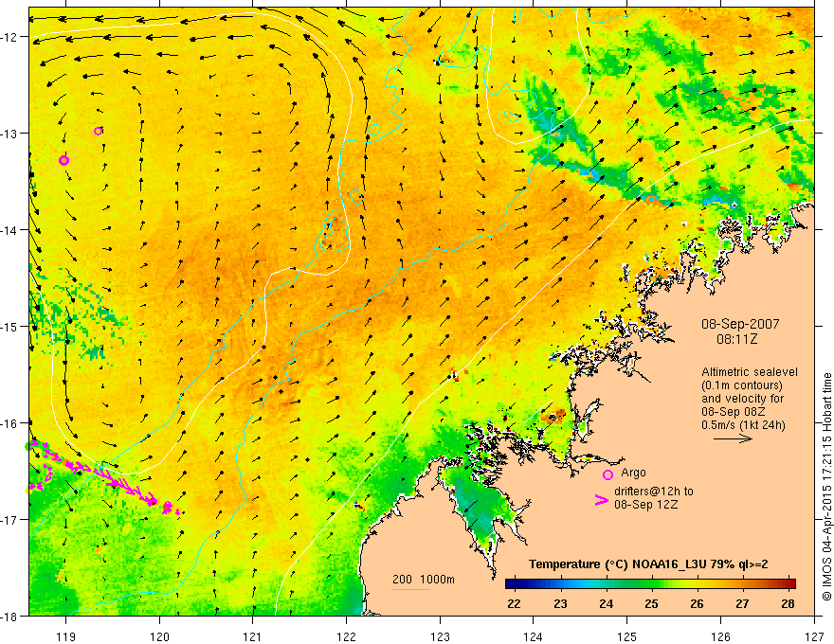
Task: Click the 28 color bar tick label
Action: point(789,603)
